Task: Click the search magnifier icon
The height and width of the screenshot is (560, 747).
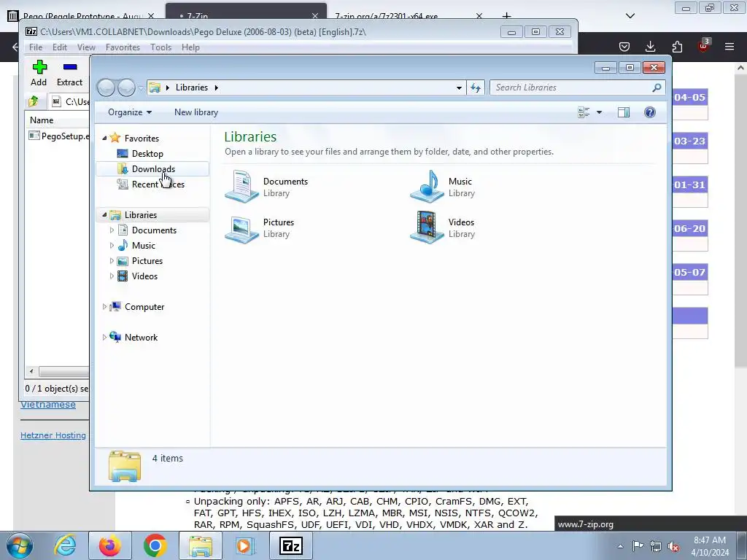Action: (x=657, y=87)
